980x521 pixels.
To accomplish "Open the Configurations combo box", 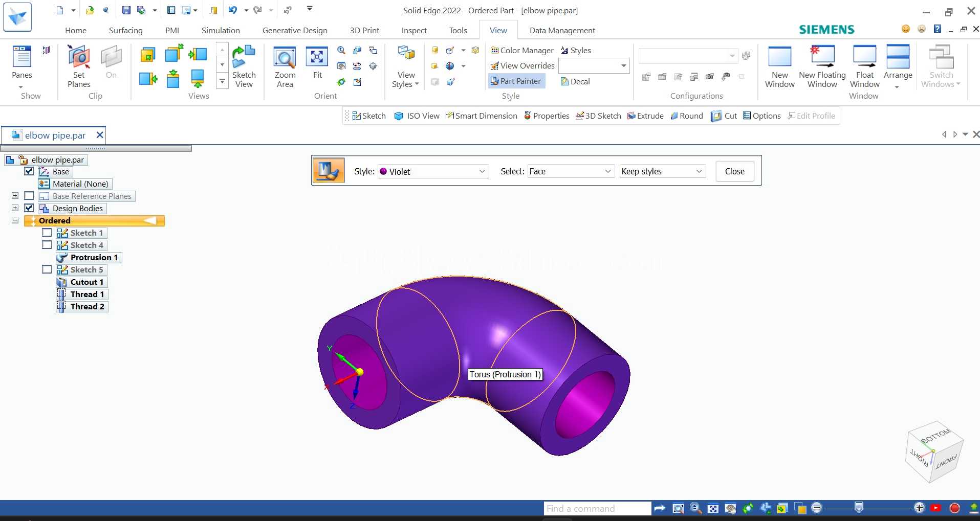I will pyautogui.click(x=688, y=55).
